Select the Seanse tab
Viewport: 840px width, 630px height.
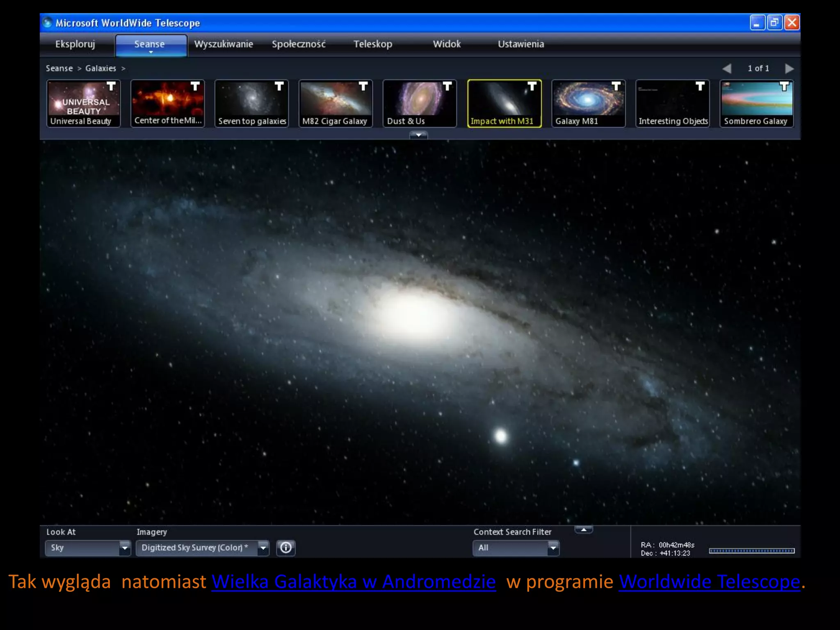pos(151,45)
